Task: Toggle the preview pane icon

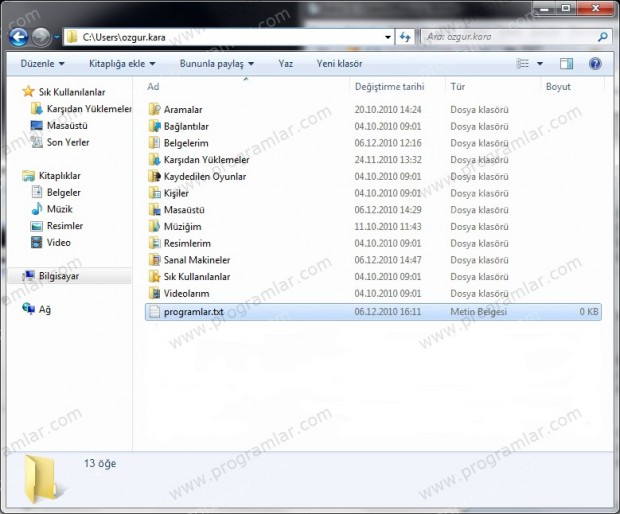Action: coord(566,64)
